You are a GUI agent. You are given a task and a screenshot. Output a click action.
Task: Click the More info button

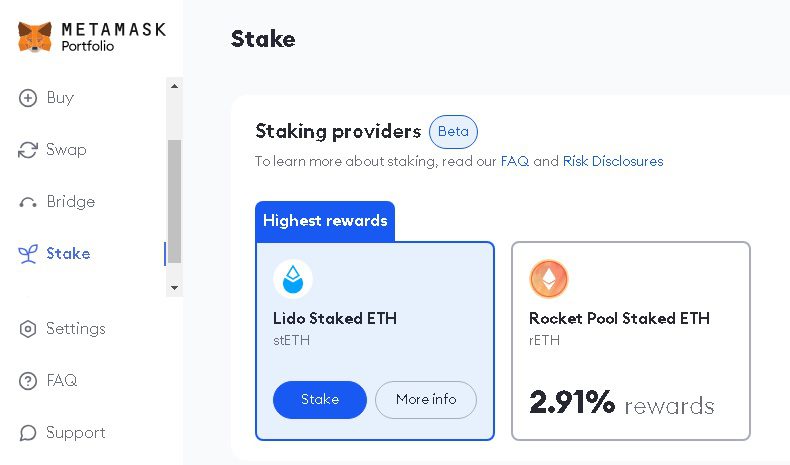point(426,400)
